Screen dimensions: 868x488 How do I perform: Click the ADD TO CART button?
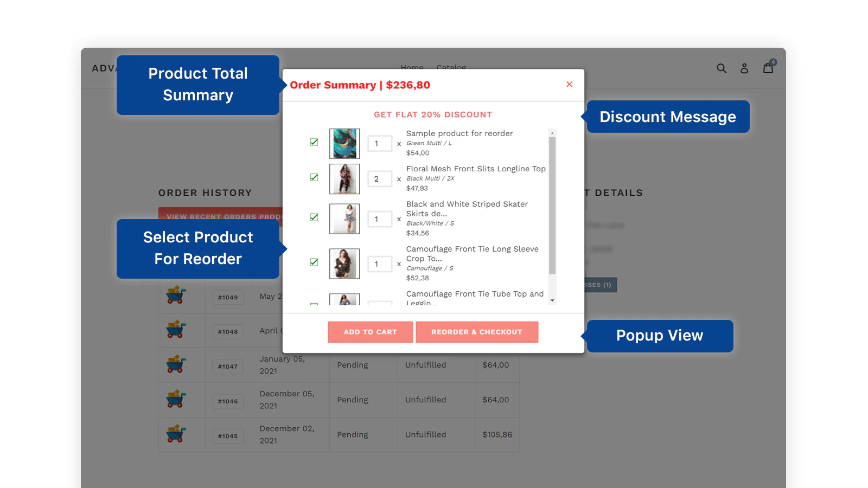(x=370, y=332)
